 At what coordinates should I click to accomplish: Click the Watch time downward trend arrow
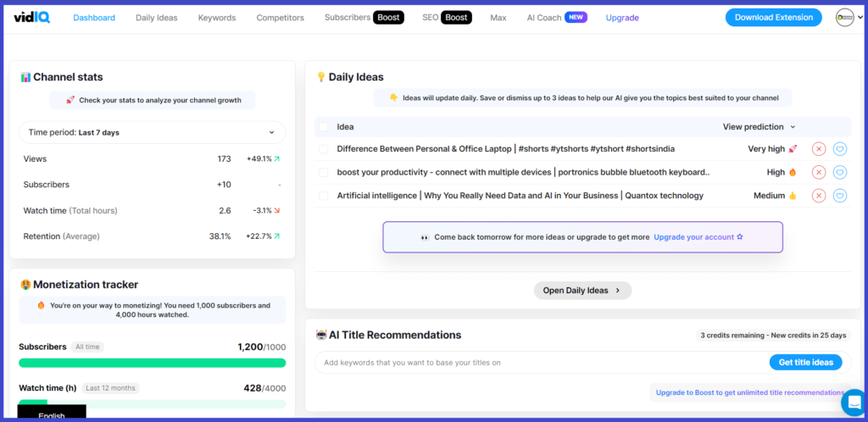pos(277,211)
